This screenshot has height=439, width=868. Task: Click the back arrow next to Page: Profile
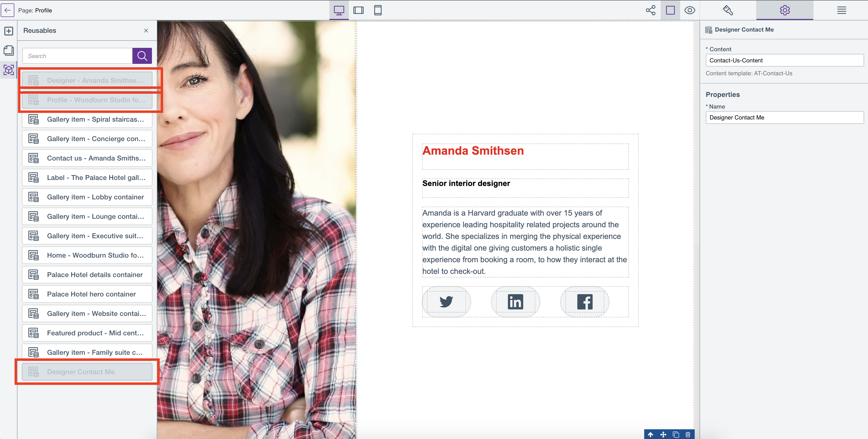click(x=8, y=10)
